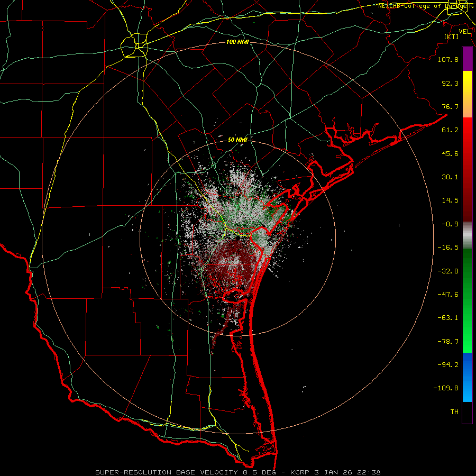This screenshot has height=476, width=476.
Task: Click the yellow-orange segment of the color bar
Action: 467,94
